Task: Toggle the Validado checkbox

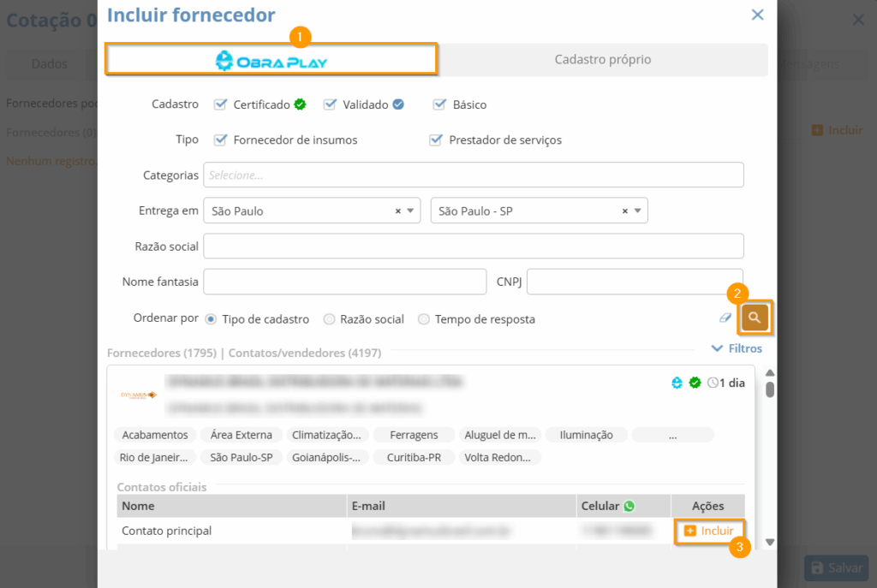Action: pos(330,104)
